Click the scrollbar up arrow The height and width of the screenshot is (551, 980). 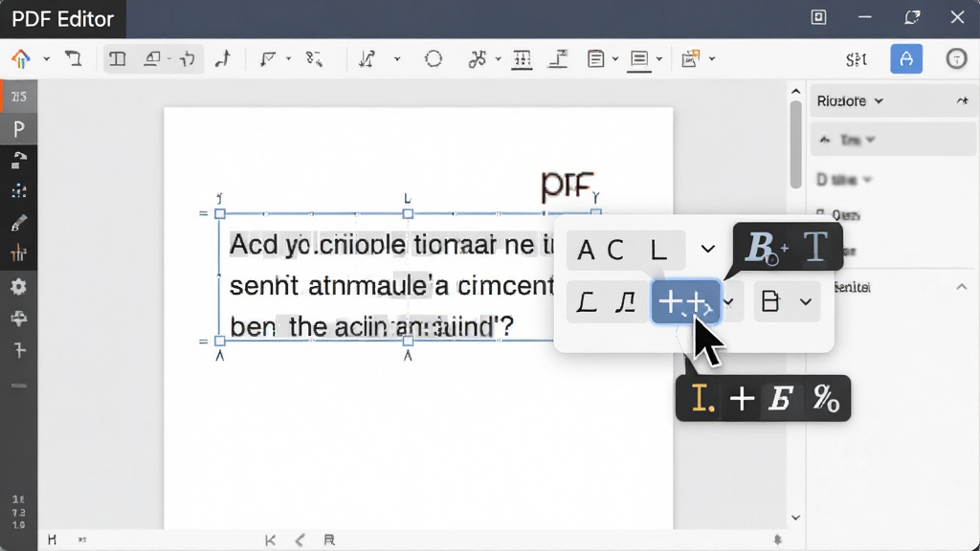[x=795, y=92]
